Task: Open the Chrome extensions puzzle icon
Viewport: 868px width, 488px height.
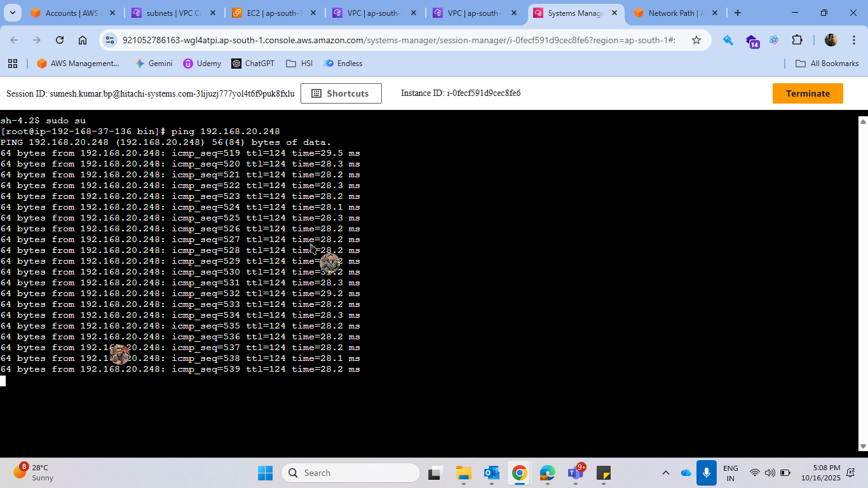Action: [797, 40]
